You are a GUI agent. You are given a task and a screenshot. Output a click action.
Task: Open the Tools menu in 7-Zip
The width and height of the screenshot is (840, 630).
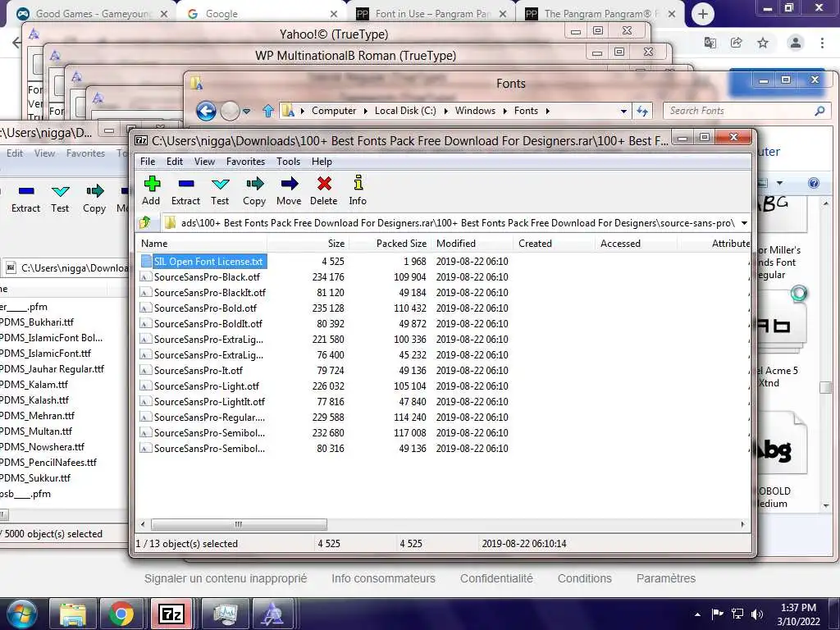coord(288,162)
